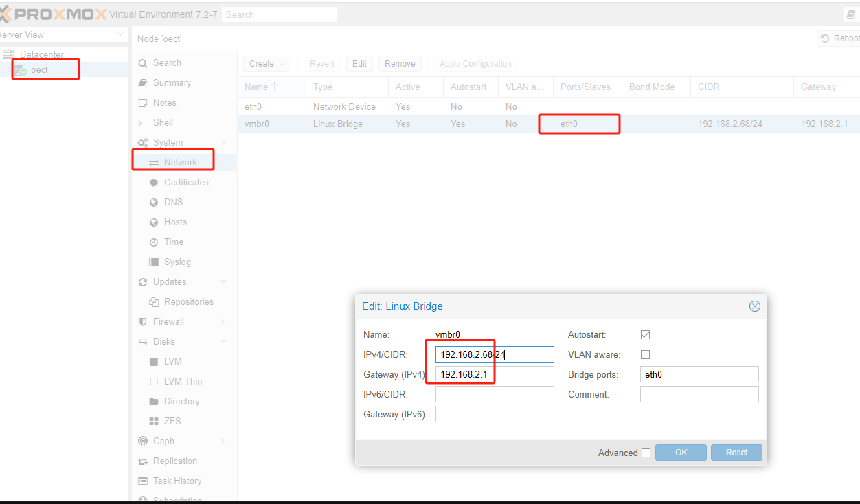The height and width of the screenshot is (504, 860).
Task: Click the documentation book icon at top right
Action: pos(850,14)
